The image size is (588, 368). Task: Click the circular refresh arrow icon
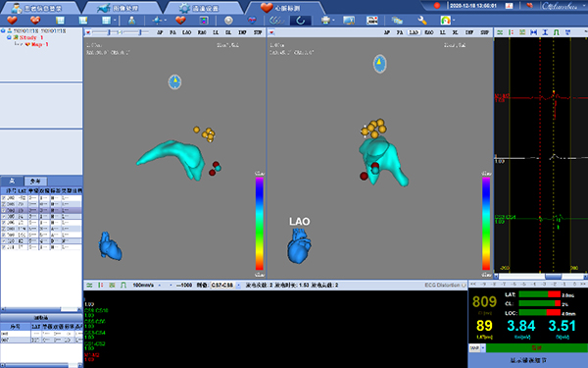[301, 21]
